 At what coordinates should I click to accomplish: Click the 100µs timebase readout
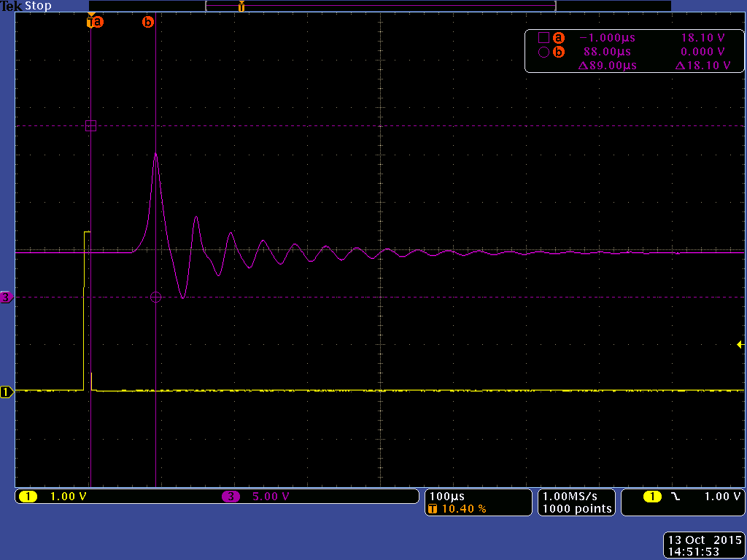point(447,496)
